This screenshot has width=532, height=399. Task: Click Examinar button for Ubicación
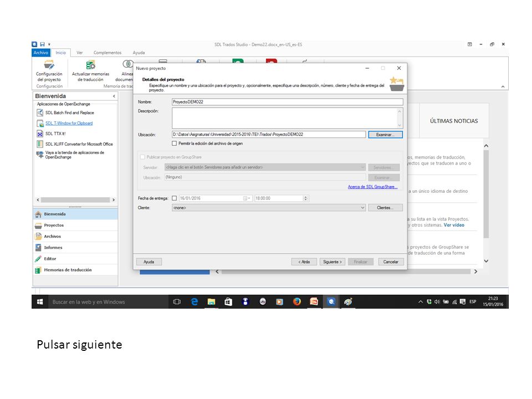pyautogui.click(x=386, y=135)
